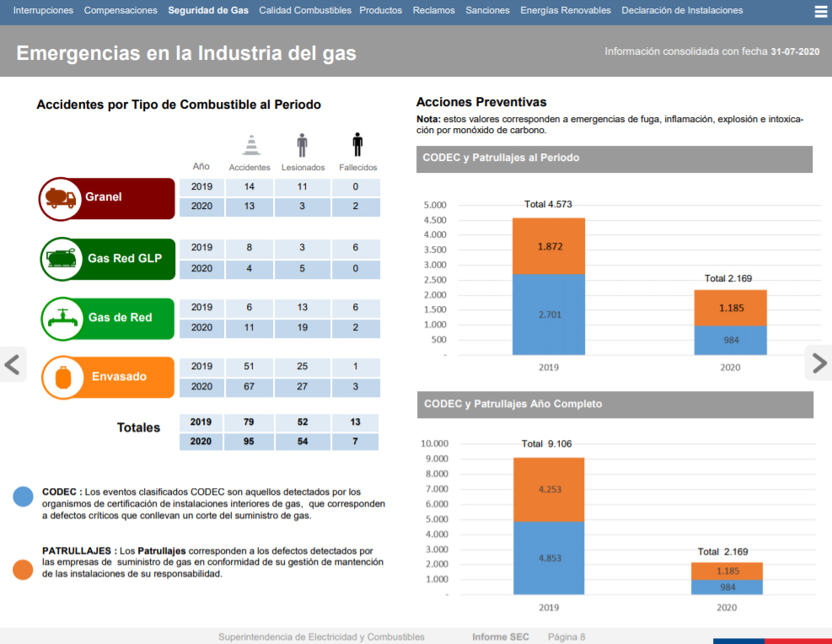This screenshot has height=644, width=832.
Task: Open the Calidad Combustibles section
Action: 305,11
